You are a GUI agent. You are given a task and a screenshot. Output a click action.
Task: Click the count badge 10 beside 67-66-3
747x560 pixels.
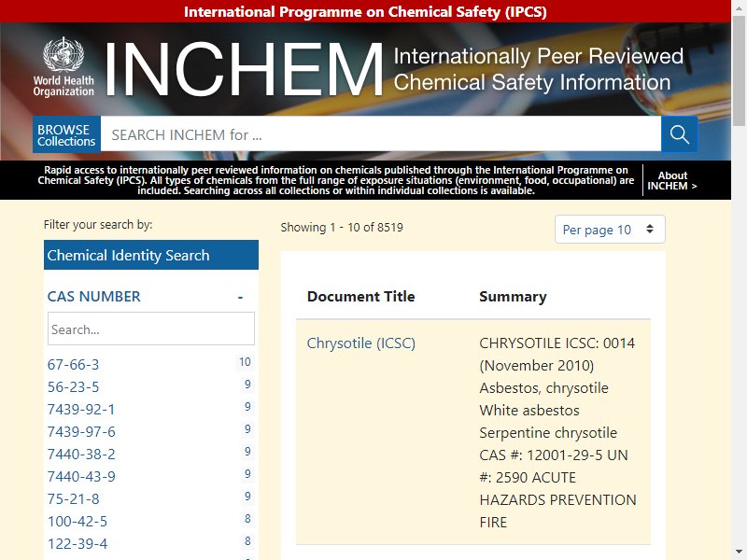(x=245, y=362)
